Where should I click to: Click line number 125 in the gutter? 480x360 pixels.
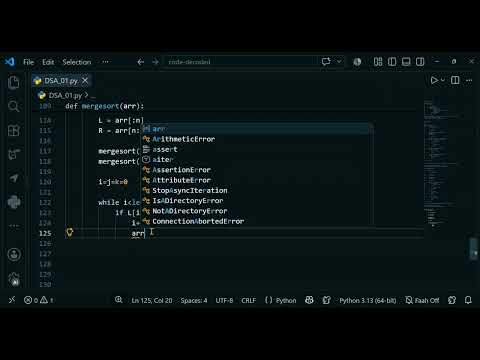[45, 233]
